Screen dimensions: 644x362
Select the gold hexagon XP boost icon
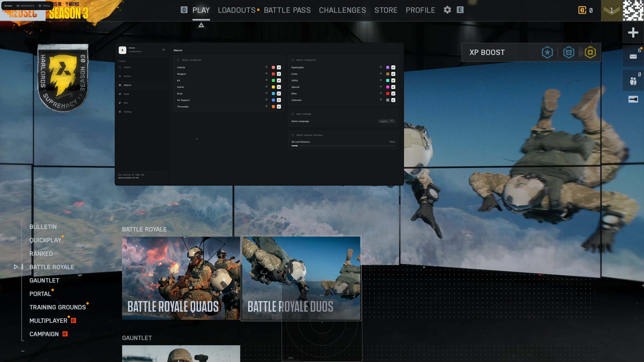tap(590, 52)
